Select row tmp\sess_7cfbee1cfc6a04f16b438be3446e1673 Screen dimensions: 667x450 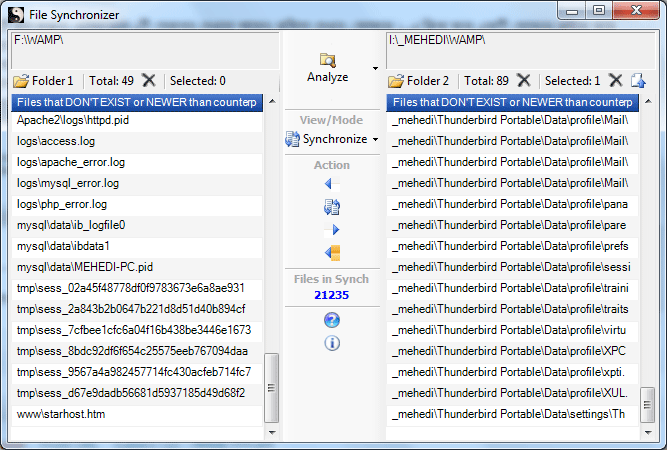[137, 330]
